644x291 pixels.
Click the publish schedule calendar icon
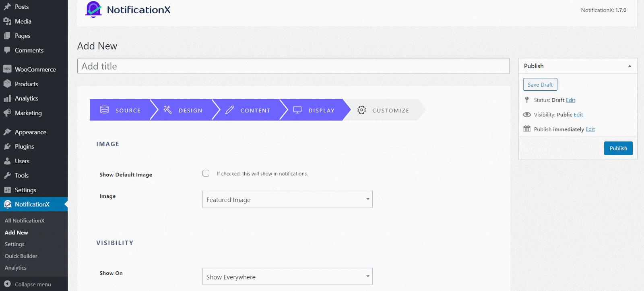(527, 129)
